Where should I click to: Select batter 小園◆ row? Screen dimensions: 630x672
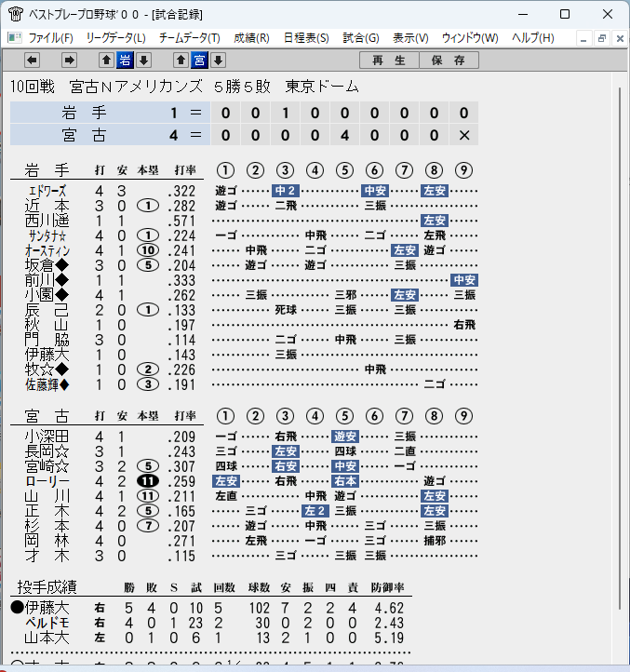click(x=47, y=295)
